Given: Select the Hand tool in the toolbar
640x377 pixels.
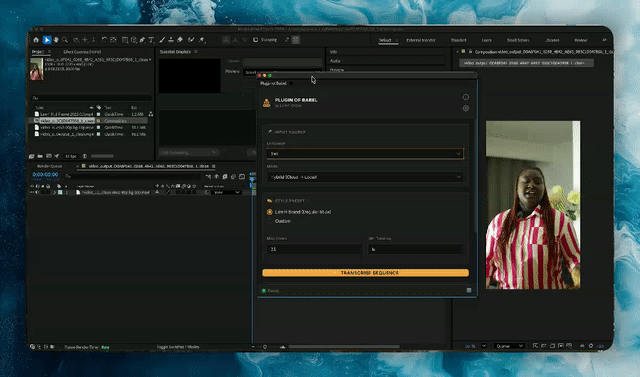Looking at the screenshot, I should pos(56,40).
